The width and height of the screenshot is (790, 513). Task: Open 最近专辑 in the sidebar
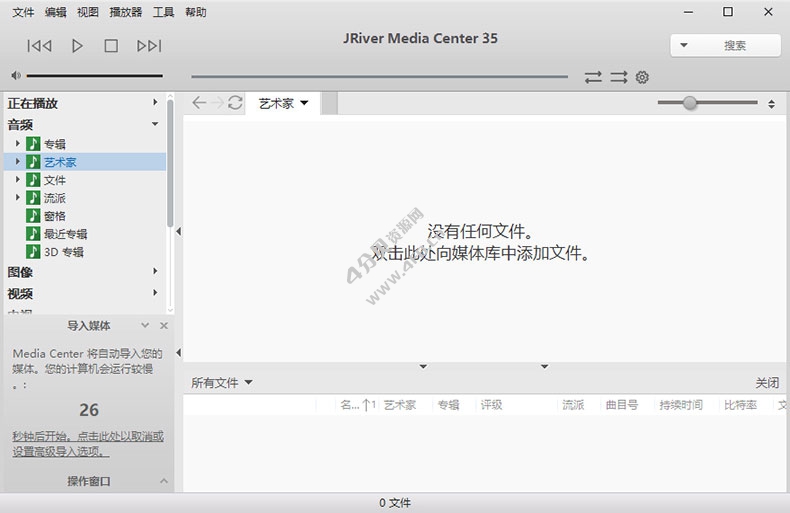[x=65, y=234]
